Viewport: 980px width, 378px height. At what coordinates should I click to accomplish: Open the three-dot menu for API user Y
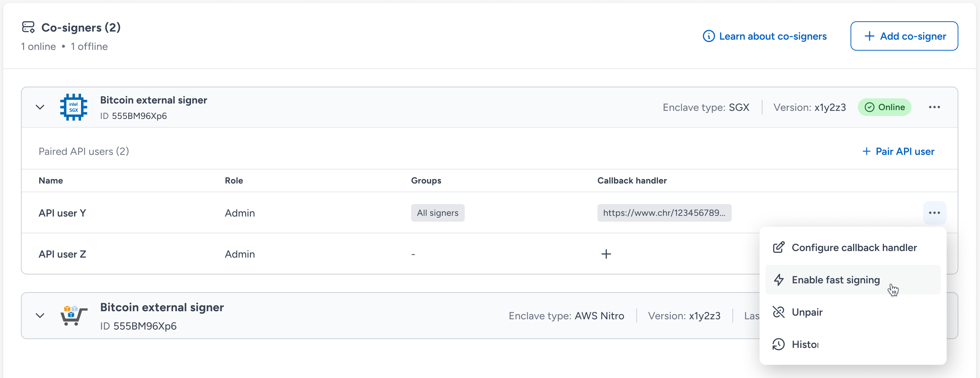coord(935,213)
